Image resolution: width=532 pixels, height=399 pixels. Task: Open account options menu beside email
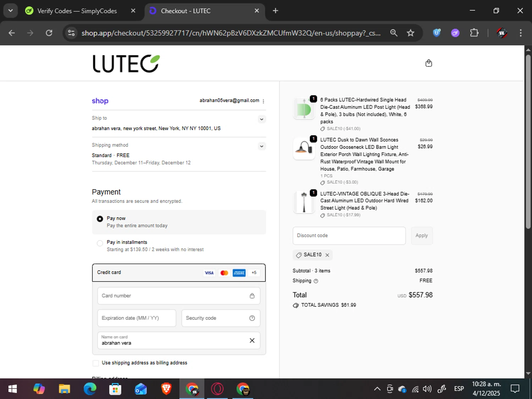click(263, 101)
